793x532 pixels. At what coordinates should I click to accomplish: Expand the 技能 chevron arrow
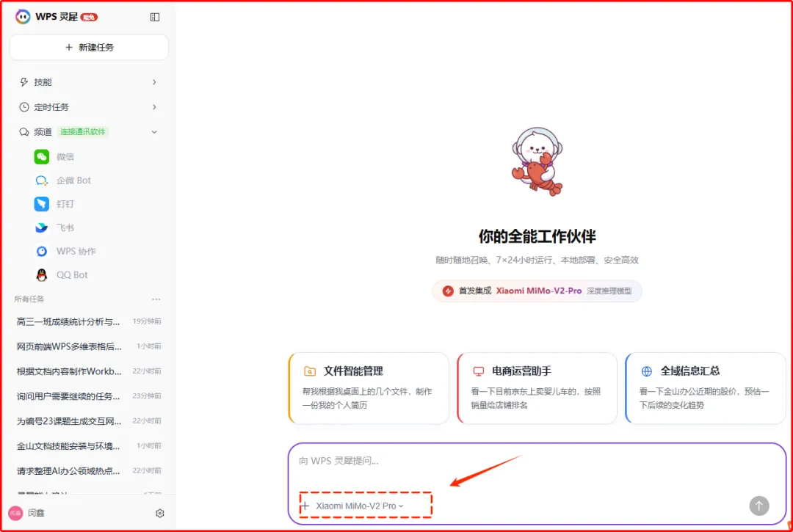154,82
